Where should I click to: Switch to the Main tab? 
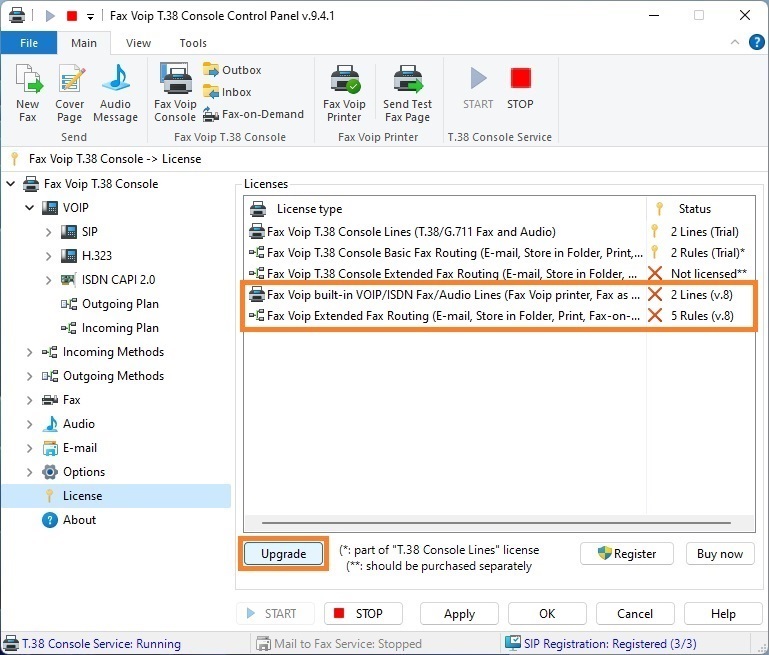point(84,43)
